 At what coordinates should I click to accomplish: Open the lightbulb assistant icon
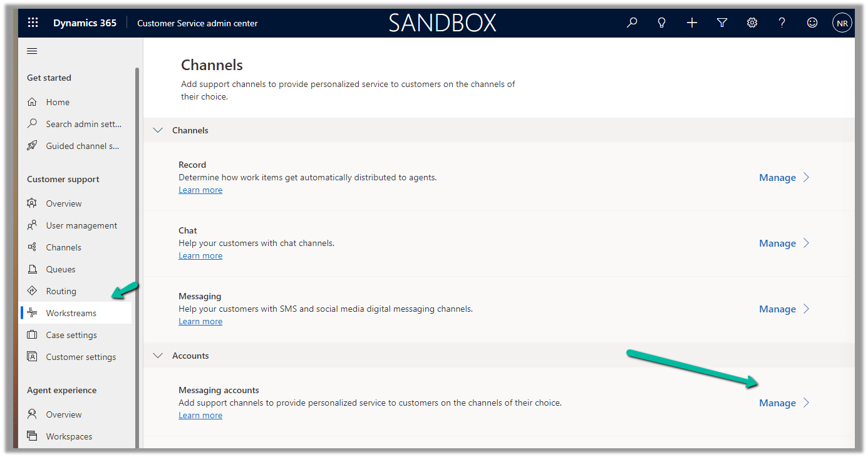coord(661,23)
